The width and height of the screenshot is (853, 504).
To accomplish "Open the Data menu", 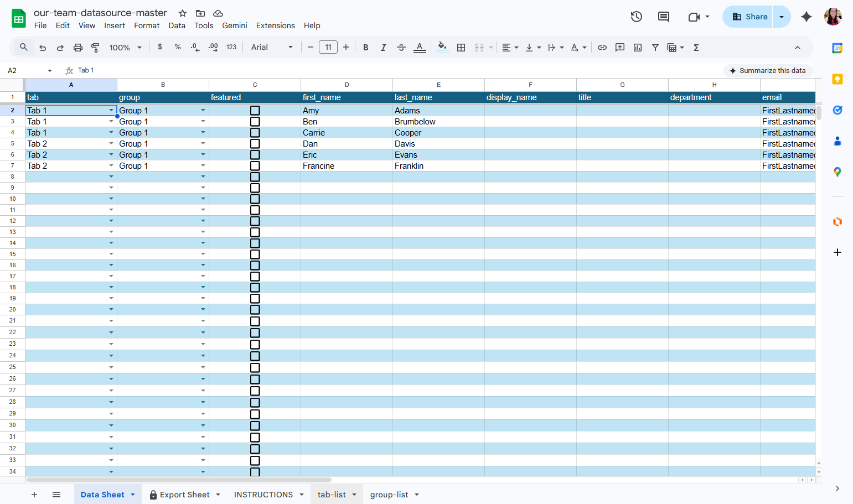I will pos(177,25).
